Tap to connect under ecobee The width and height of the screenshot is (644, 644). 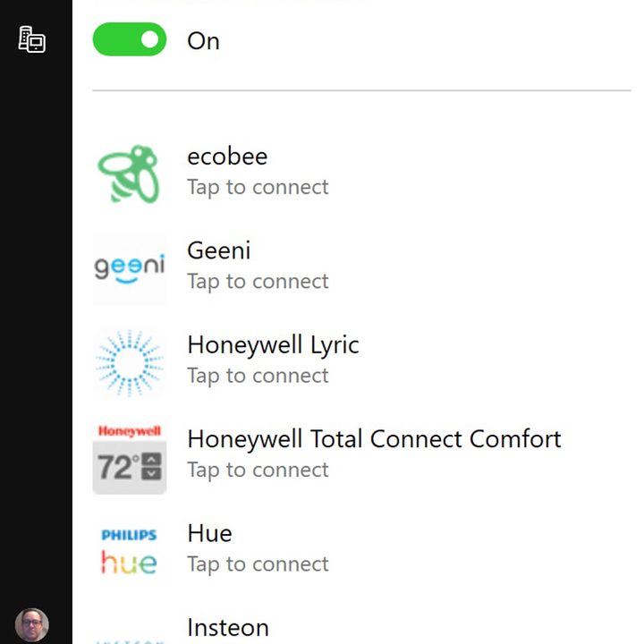258,188
